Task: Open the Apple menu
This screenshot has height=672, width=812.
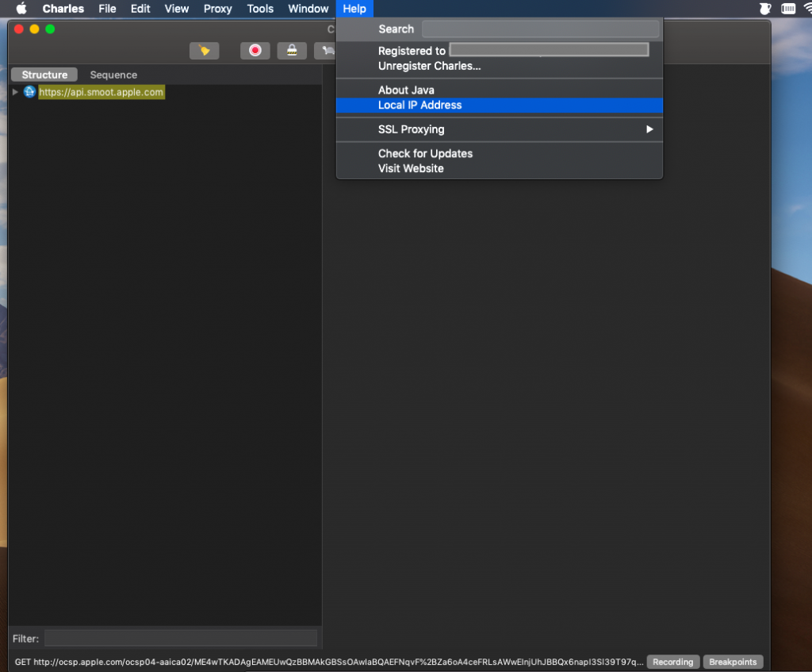Action: [x=21, y=8]
